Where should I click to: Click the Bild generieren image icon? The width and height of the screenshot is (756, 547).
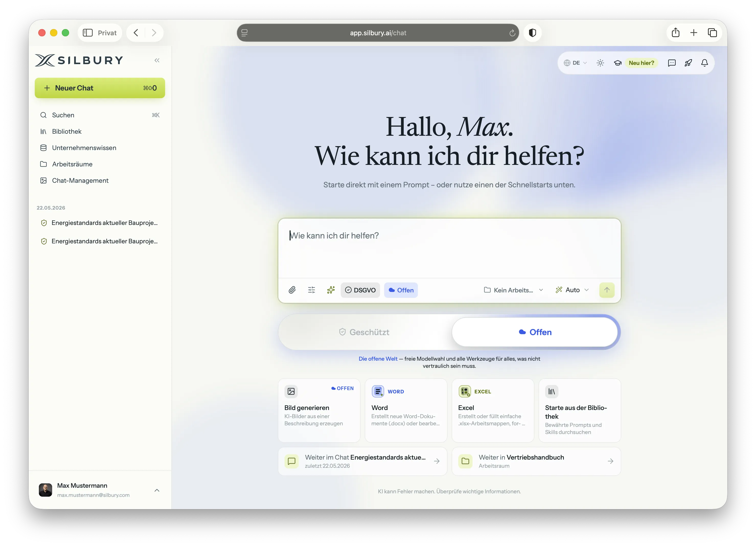pos(291,391)
